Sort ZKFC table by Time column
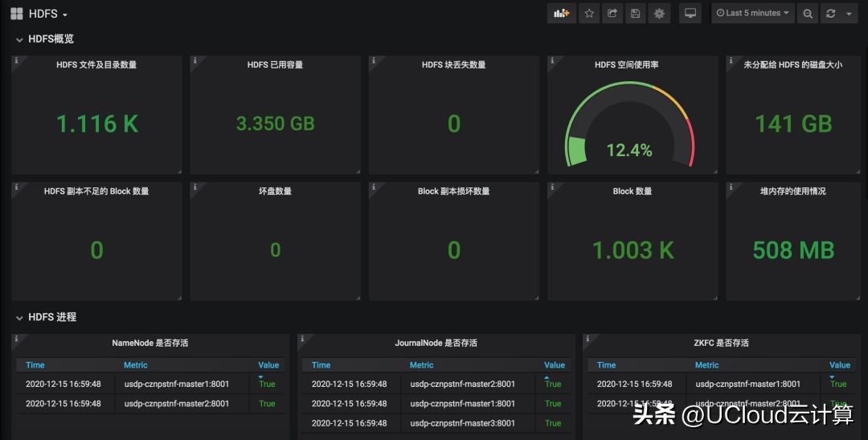 [606, 364]
